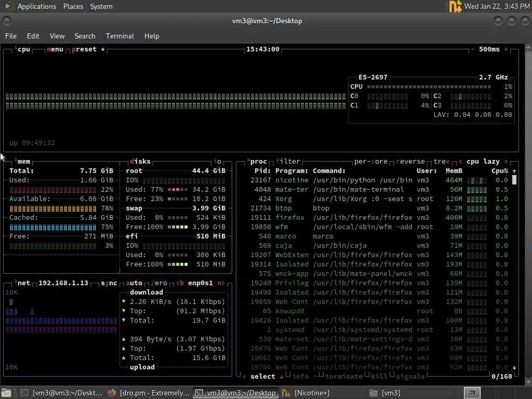Select the systemd process row

point(379,330)
